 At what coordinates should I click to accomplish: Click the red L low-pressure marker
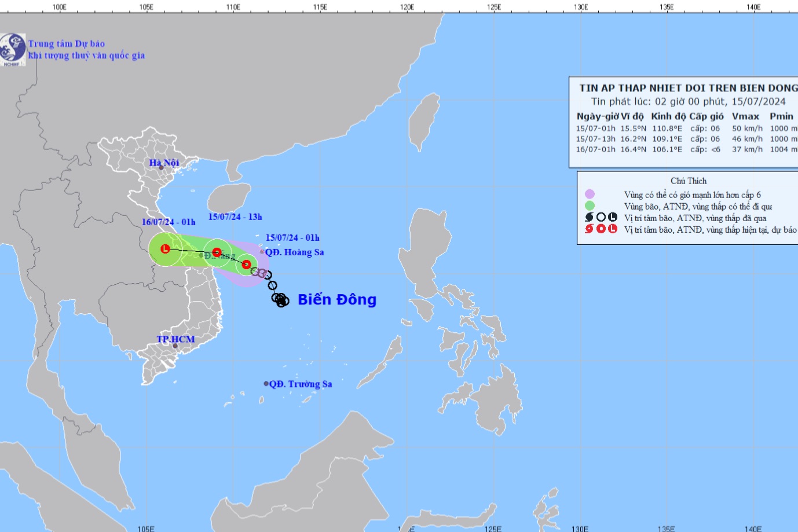[x=165, y=249]
